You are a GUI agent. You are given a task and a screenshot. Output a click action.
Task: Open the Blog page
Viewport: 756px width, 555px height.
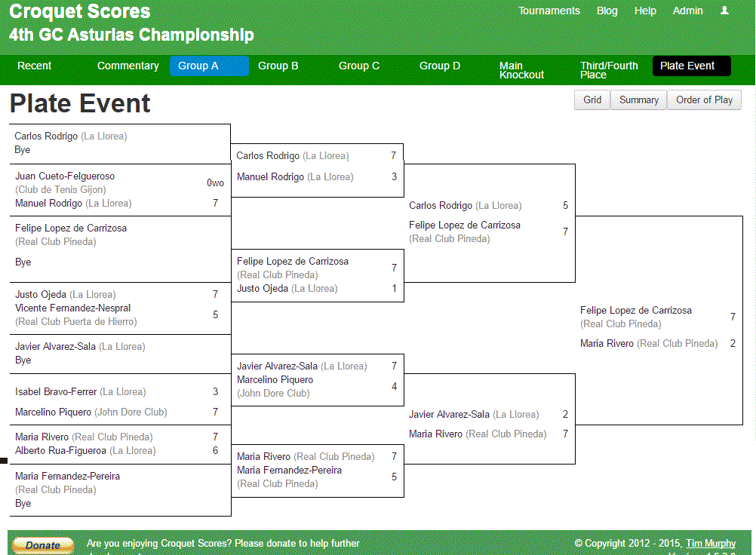pos(607,11)
